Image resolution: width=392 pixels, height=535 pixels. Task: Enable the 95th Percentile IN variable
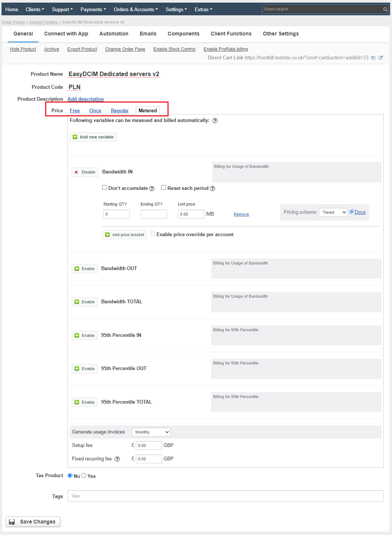pyautogui.click(x=84, y=335)
